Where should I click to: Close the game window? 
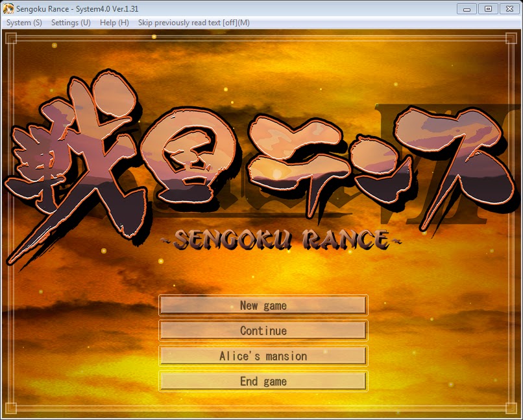point(508,9)
